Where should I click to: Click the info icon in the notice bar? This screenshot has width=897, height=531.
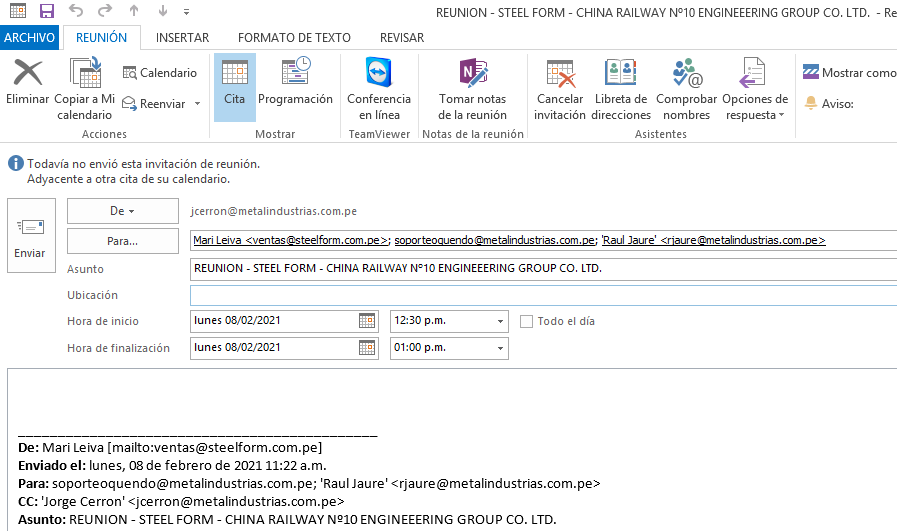pyautogui.click(x=15, y=164)
